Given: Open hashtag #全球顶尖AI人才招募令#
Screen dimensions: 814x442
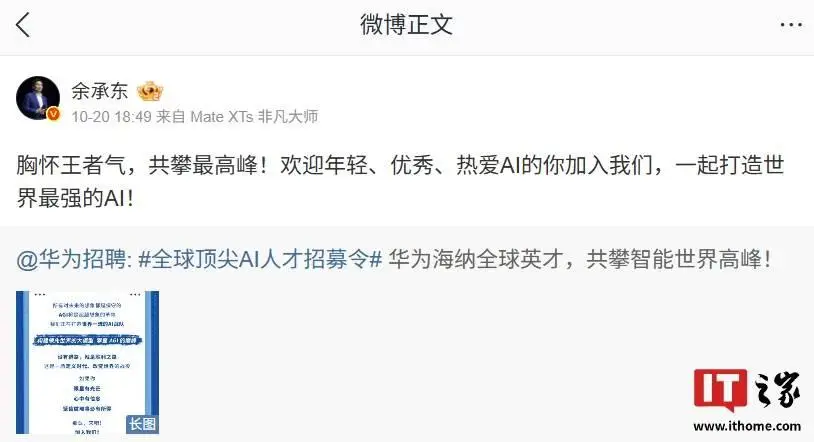Looking at the screenshot, I should (x=260, y=259).
